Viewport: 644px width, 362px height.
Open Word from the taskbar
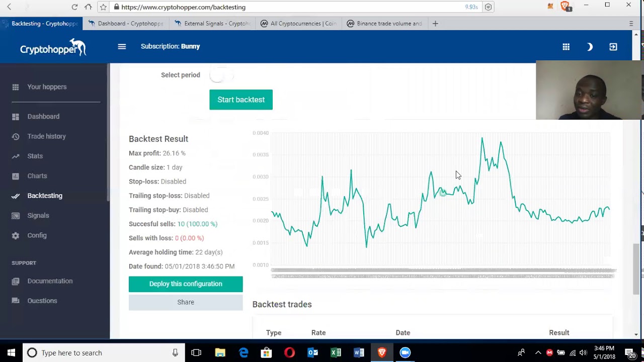(x=359, y=353)
